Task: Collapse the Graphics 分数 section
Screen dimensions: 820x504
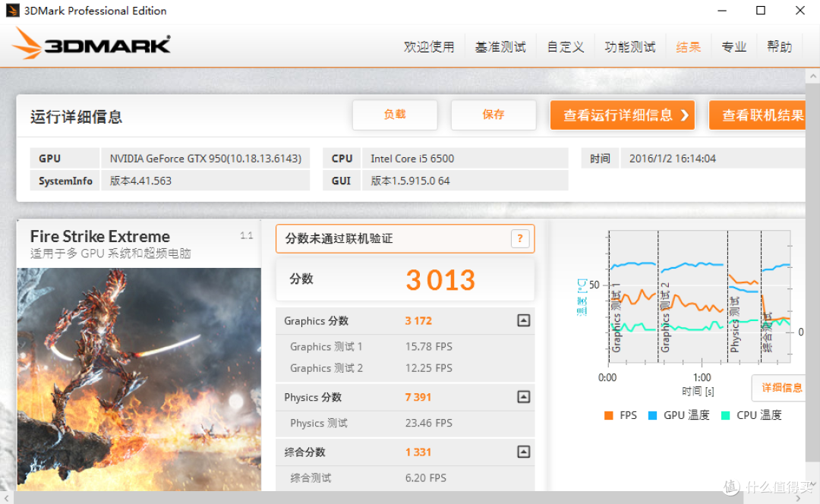Action: (523, 320)
